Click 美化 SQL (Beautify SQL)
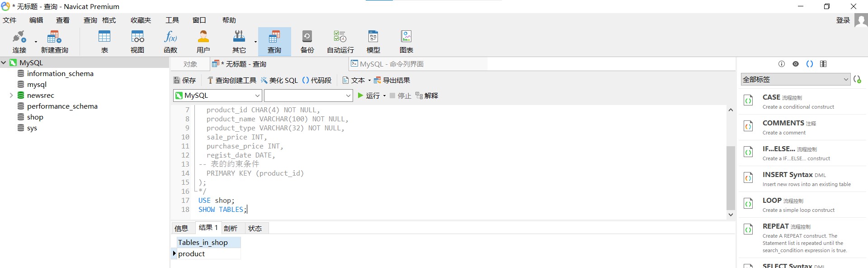Screen dimensions: 868x268 (x=279, y=80)
